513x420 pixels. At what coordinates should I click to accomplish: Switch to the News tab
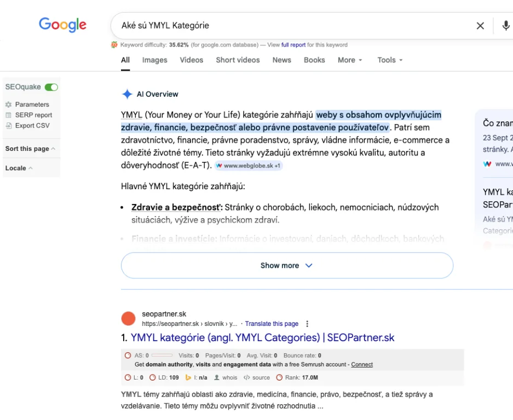281,60
